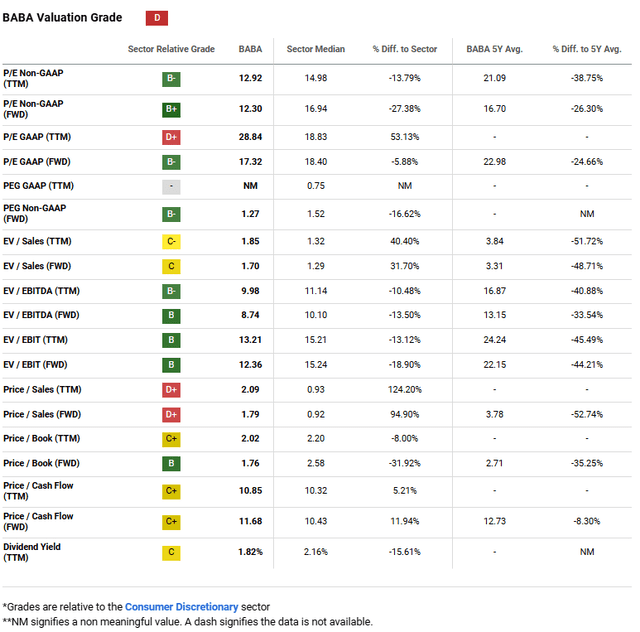Screen dimensions: 640x632
Task: Click the B- grade badge for P/E Non-GAAP (TTM)
Action: [172, 78]
